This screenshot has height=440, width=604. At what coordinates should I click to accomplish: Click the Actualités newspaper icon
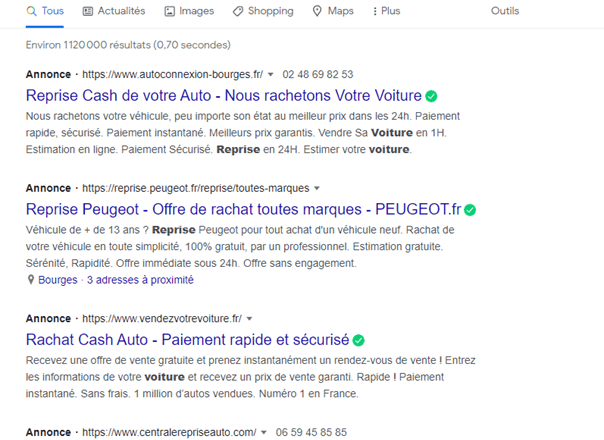tap(88, 11)
